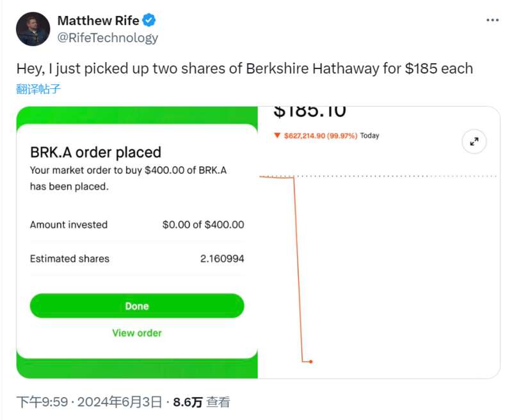512x420 pixels.
Task: Click the green Done button
Action: click(137, 306)
